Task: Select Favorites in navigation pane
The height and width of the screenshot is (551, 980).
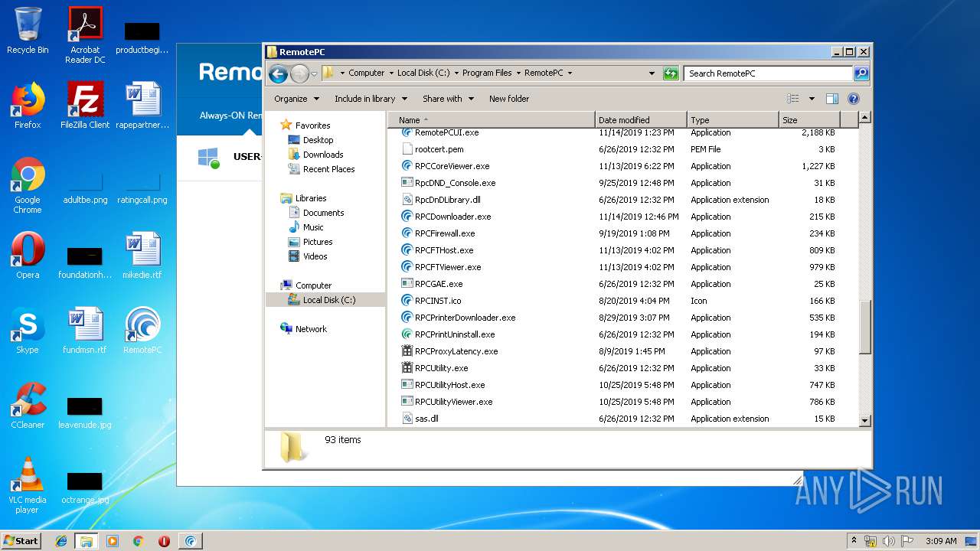Action: click(312, 126)
